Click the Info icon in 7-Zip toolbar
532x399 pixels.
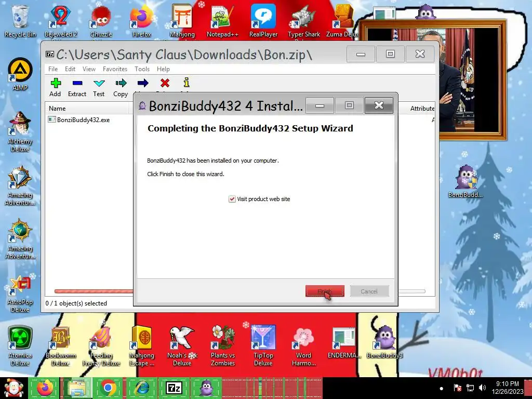187,83
